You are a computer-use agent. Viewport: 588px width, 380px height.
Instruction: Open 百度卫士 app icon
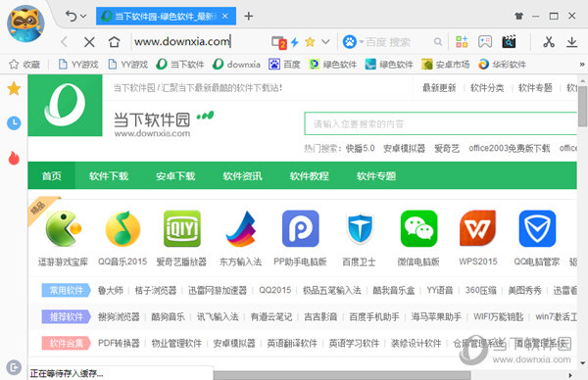[360, 228]
